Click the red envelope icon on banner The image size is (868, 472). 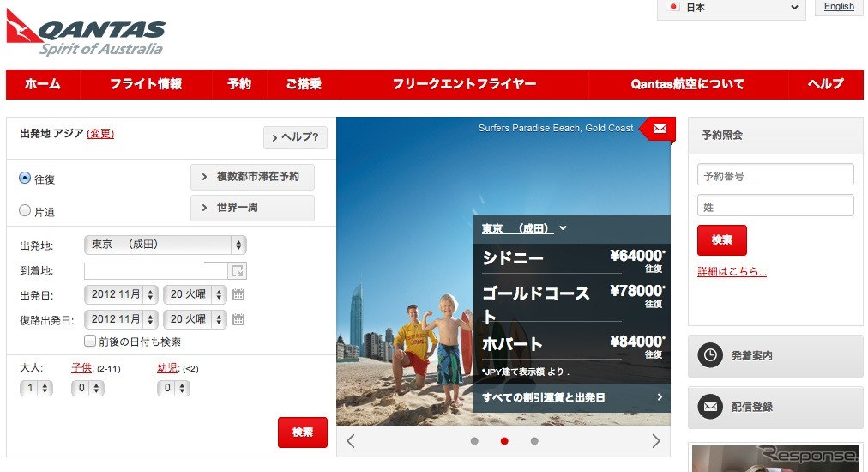(x=659, y=129)
